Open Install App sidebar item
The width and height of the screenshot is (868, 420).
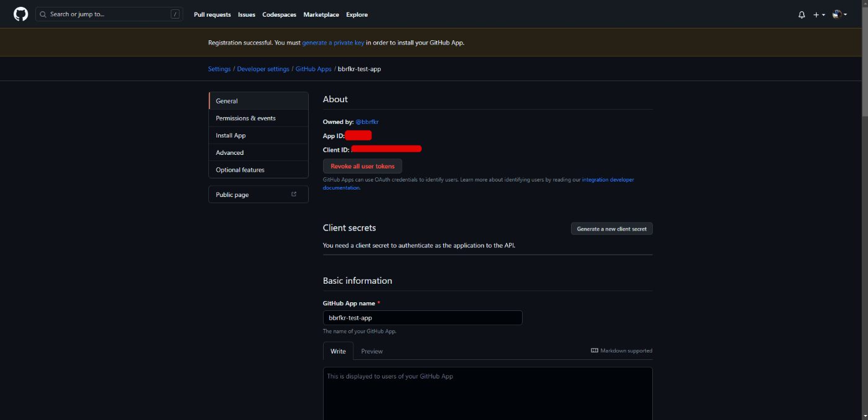259,136
